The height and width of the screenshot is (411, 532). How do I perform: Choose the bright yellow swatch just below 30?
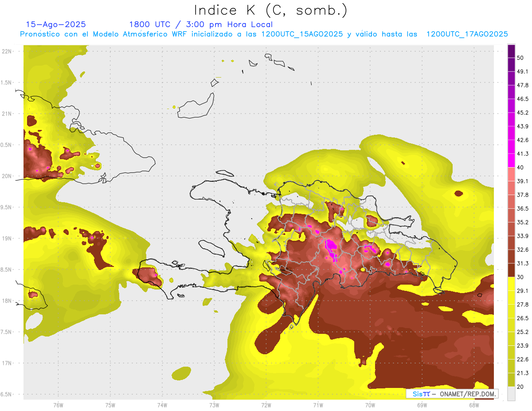tap(511, 284)
